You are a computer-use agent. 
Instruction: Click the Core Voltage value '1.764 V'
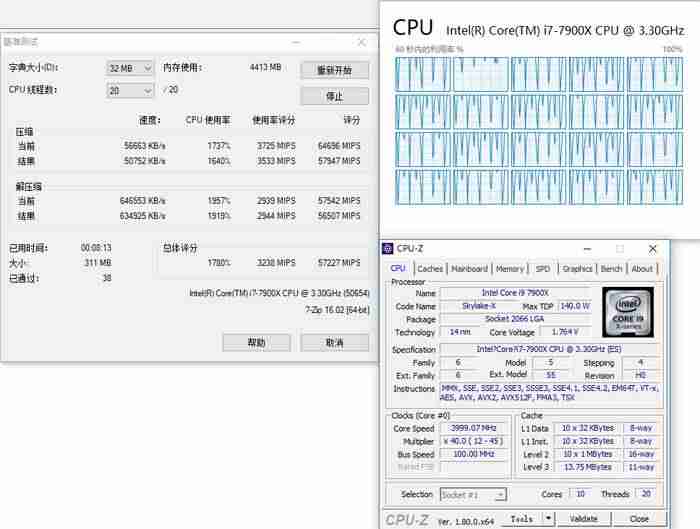(x=565, y=332)
